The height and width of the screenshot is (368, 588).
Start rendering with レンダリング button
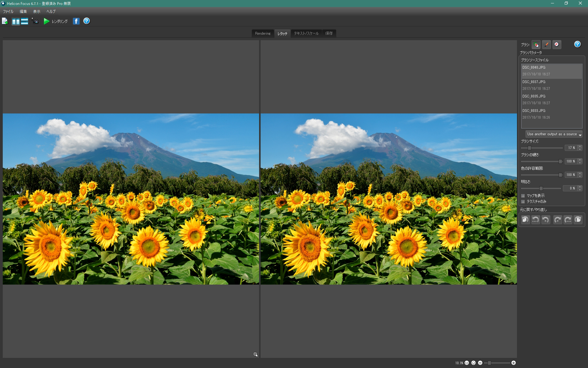(x=56, y=21)
